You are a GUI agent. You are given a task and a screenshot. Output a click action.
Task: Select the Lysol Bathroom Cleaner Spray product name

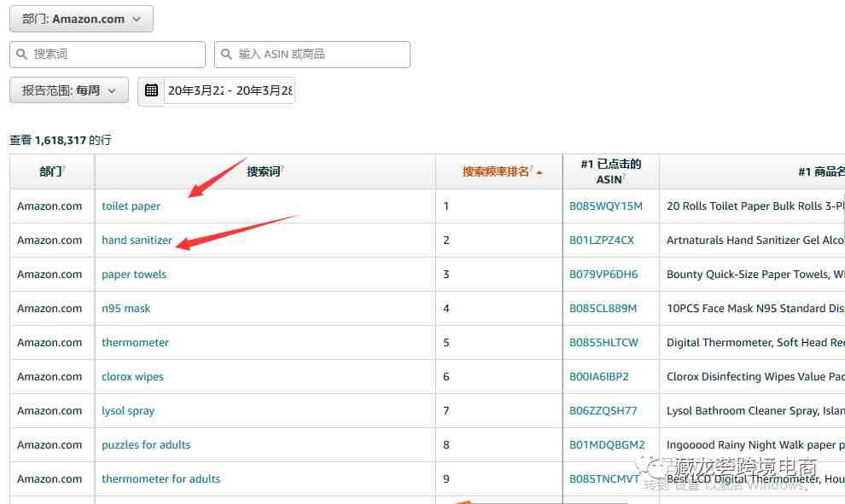tap(755, 411)
